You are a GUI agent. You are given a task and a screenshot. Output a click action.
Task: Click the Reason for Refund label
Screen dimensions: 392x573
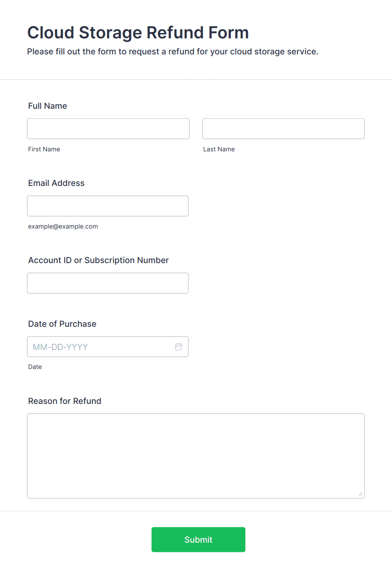point(65,401)
